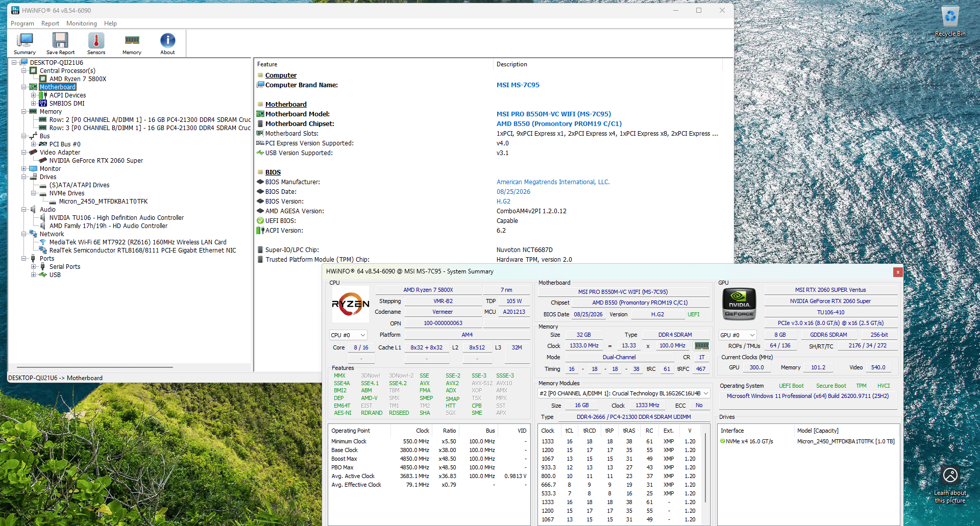Click the American Megatrends International link

point(553,182)
